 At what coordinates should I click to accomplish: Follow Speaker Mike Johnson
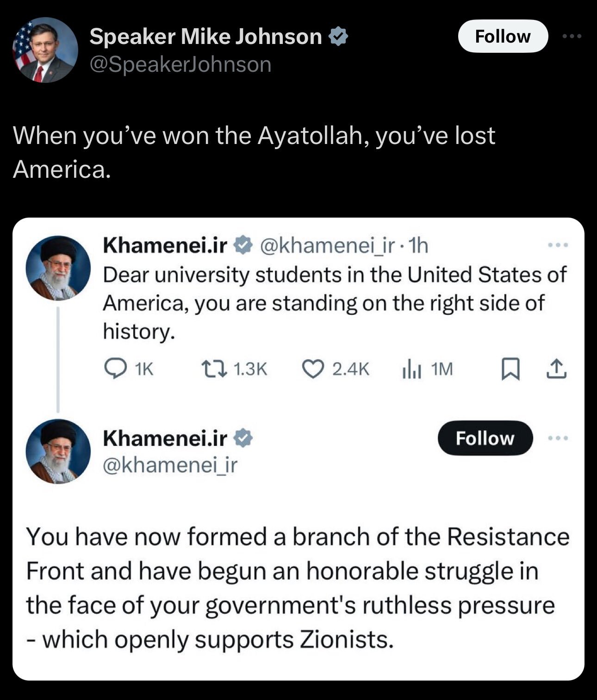[x=503, y=36]
